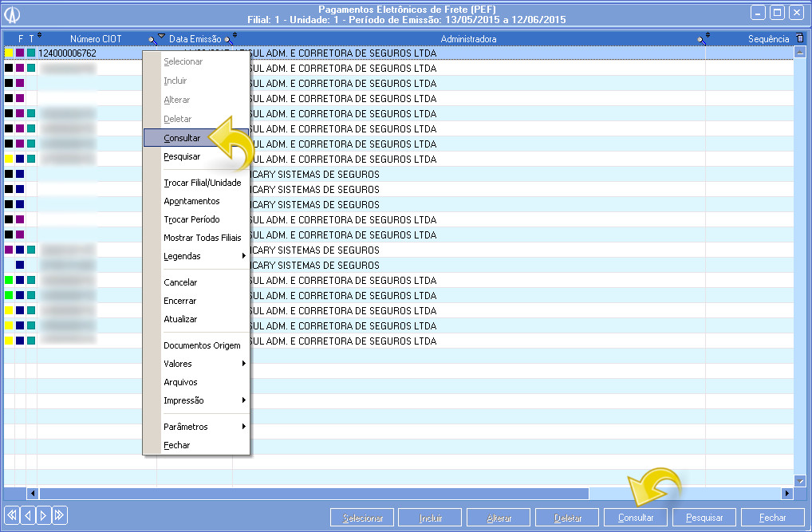Expand the Legendas submenu
812x532 pixels.
pos(195,256)
